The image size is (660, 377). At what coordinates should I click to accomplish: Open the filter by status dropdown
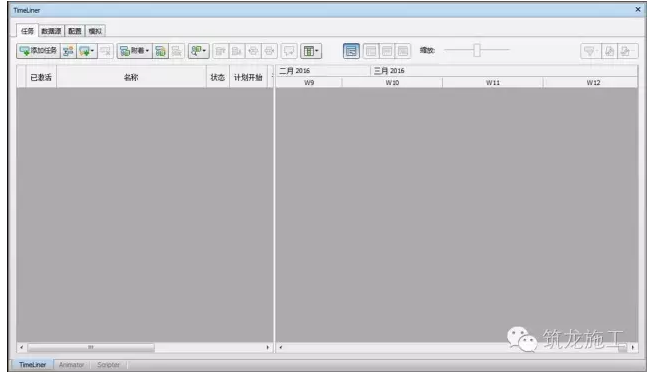click(x=590, y=51)
